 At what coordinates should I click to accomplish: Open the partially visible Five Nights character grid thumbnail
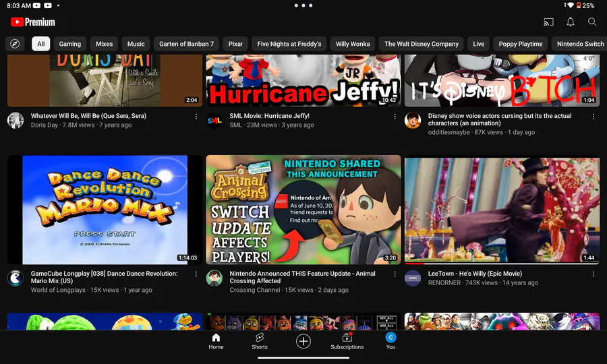[x=303, y=322]
